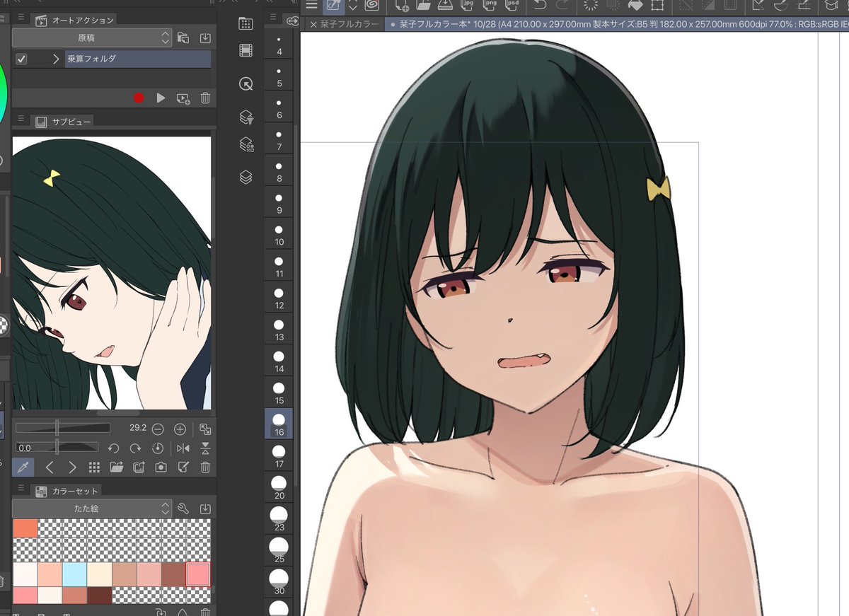Expand the 乗算フォルダ action
The image size is (849, 616).
56,59
